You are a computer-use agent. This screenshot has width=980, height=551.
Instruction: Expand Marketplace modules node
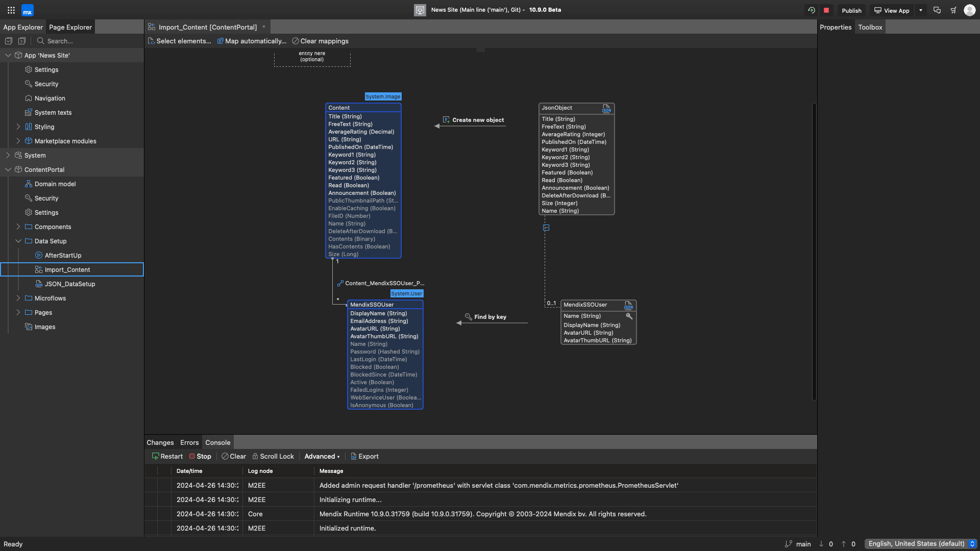click(x=18, y=141)
